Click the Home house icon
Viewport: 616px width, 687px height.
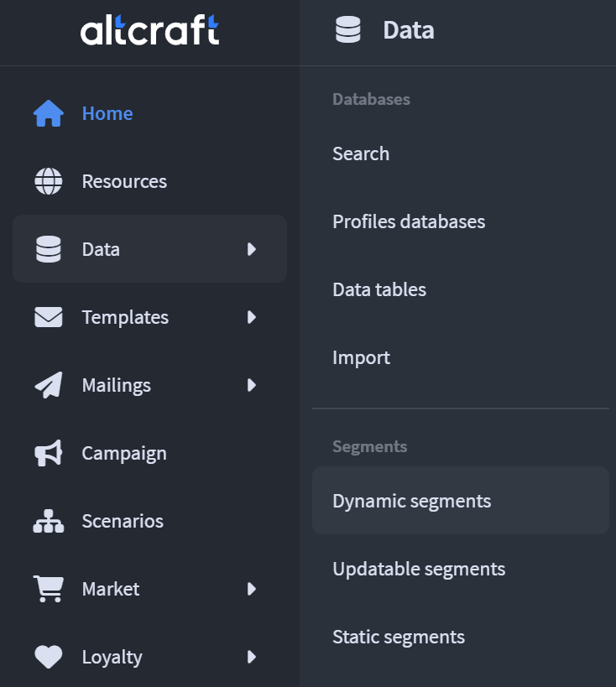pyautogui.click(x=49, y=113)
